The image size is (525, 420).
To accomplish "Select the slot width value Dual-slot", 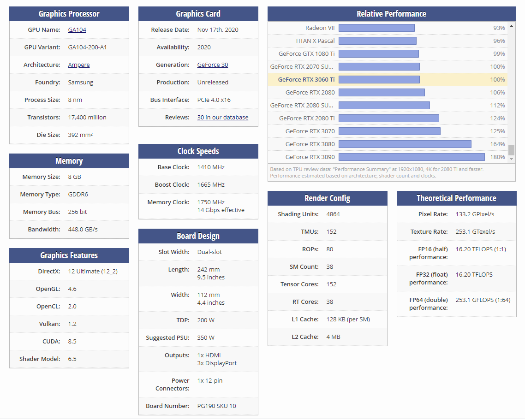I will pos(209,252).
